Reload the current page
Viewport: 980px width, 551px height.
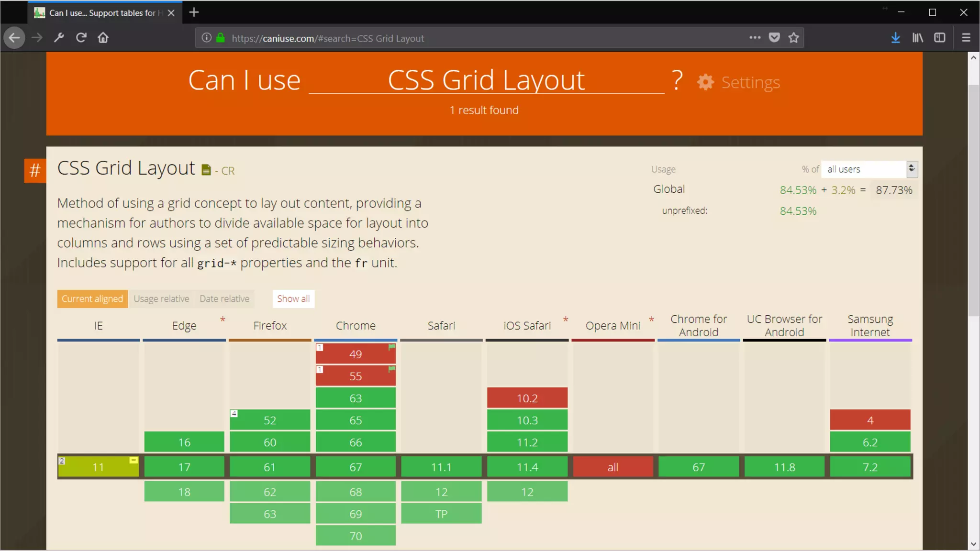coord(81,38)
